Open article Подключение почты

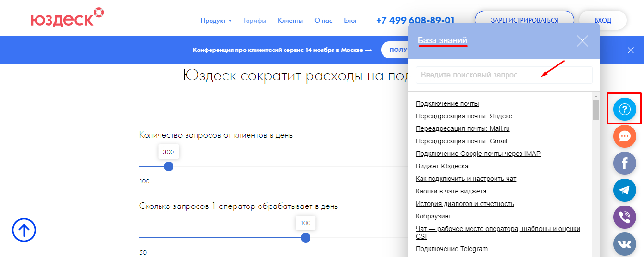[447, 103]
